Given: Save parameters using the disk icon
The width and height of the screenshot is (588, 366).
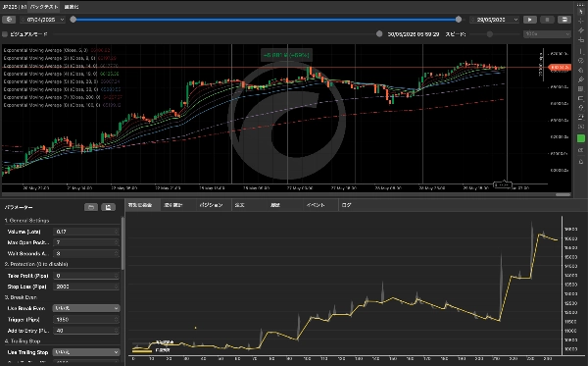Looking at the screenshot, I should click(x=108, y=207).
